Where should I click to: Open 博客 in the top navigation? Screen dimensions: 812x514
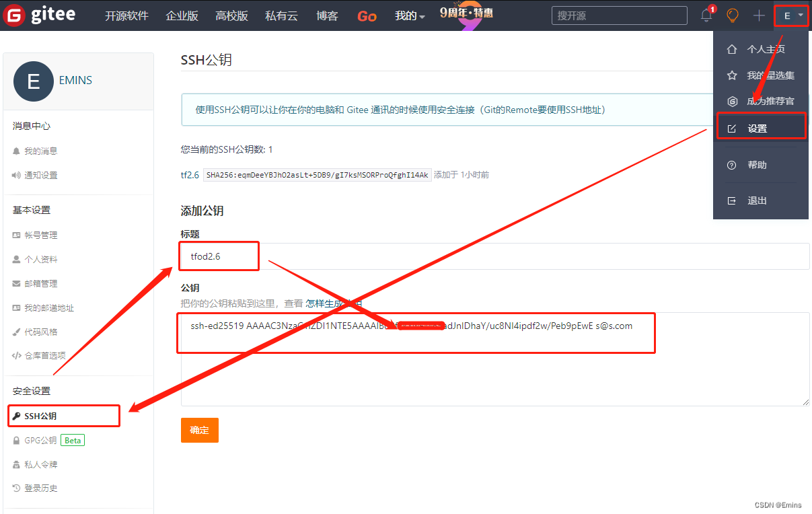click(327, 15)
